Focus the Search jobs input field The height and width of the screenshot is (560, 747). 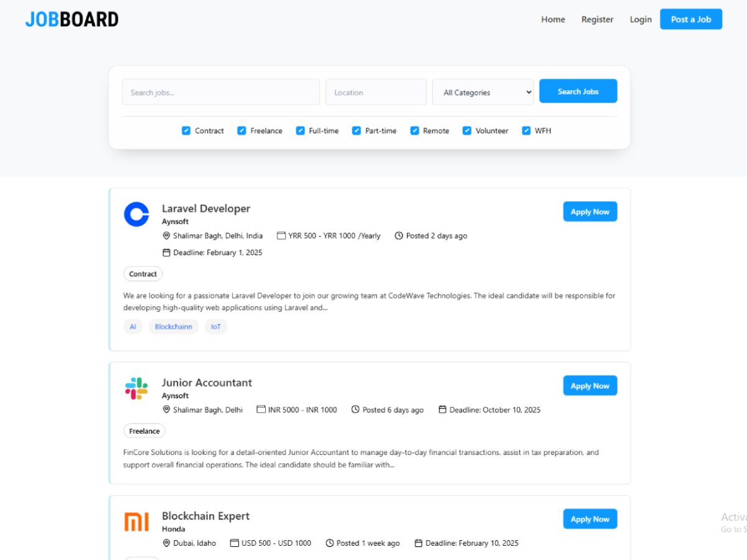point(221,92)
